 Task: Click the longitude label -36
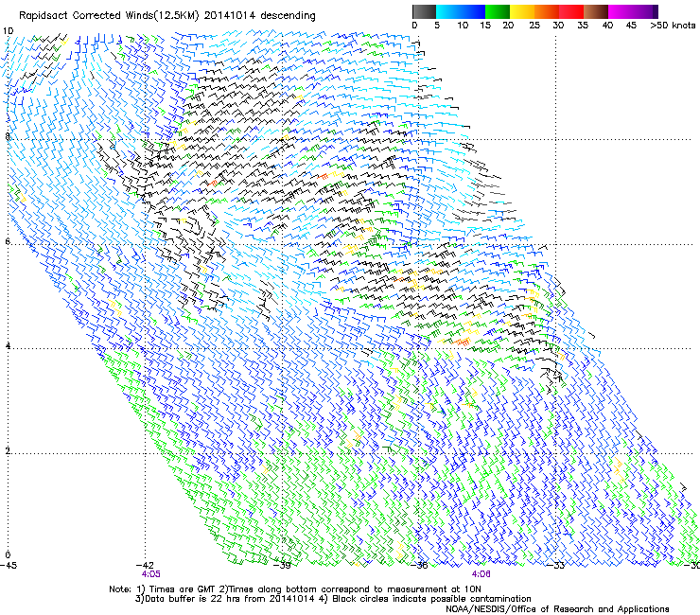coord(419,566)
